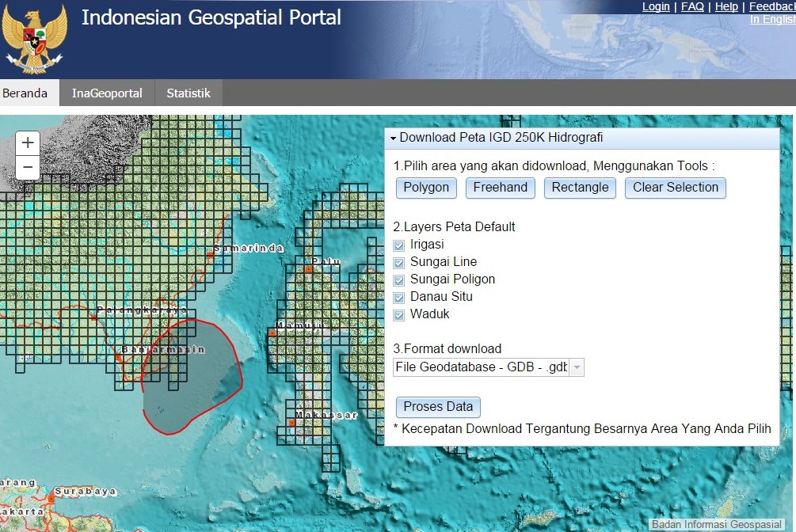Choose the Freehand selection tool
Image resolution: width=796 pixels, height=532 pixels.
500,188
